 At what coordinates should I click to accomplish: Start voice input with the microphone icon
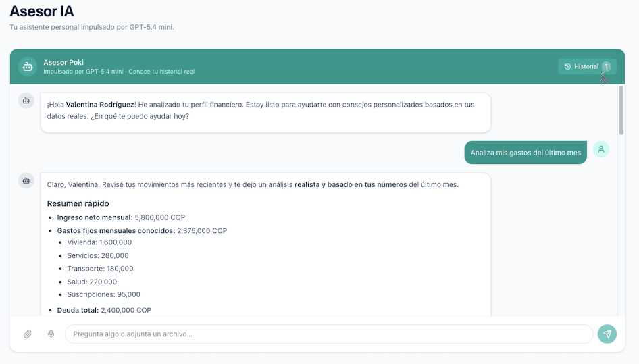coord(51,334)
